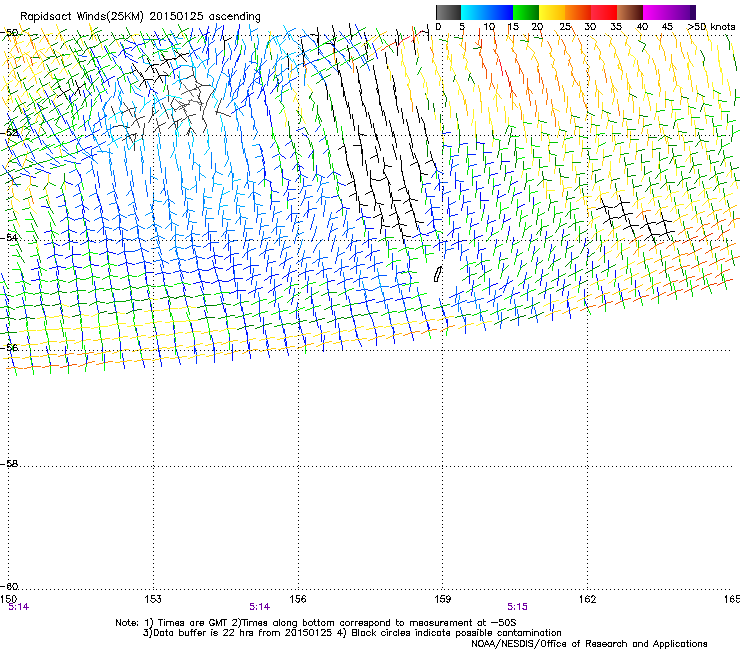Click the '25' label under the color bar
This screenshot has height=650, width=740.
click(565, 26)
